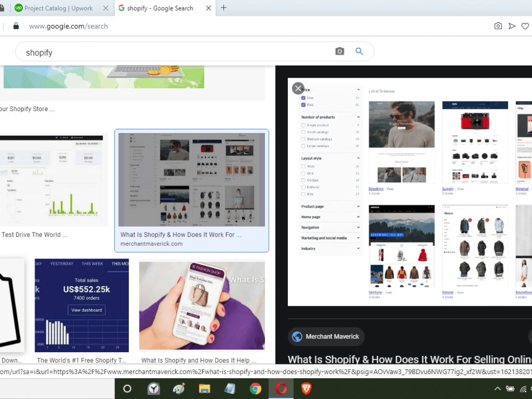
Task: Click the battery power tray icon
Action: 510,389
